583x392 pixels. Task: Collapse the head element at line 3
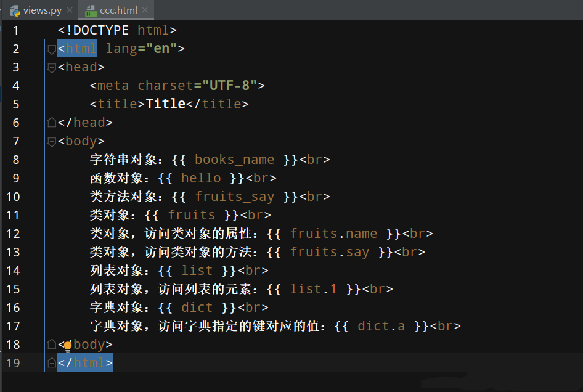pyautogui.click(x=51, y=68)
